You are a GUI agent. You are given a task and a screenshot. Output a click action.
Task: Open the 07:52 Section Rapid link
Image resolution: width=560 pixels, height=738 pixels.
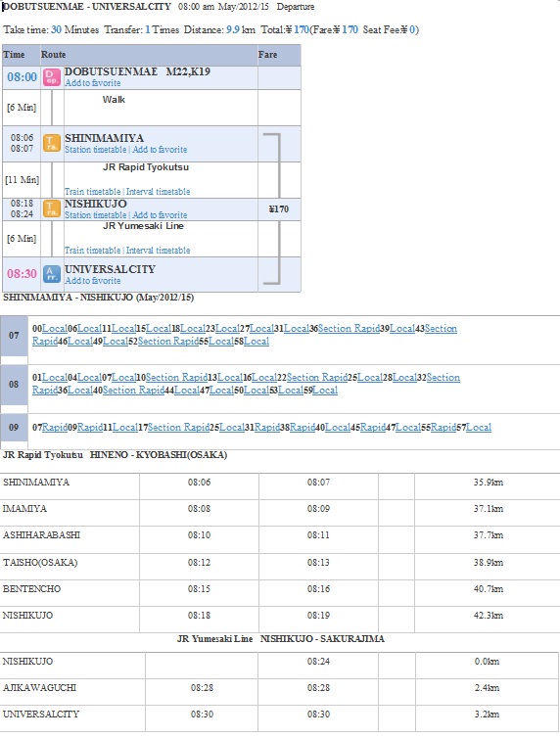tap(168, 342)
